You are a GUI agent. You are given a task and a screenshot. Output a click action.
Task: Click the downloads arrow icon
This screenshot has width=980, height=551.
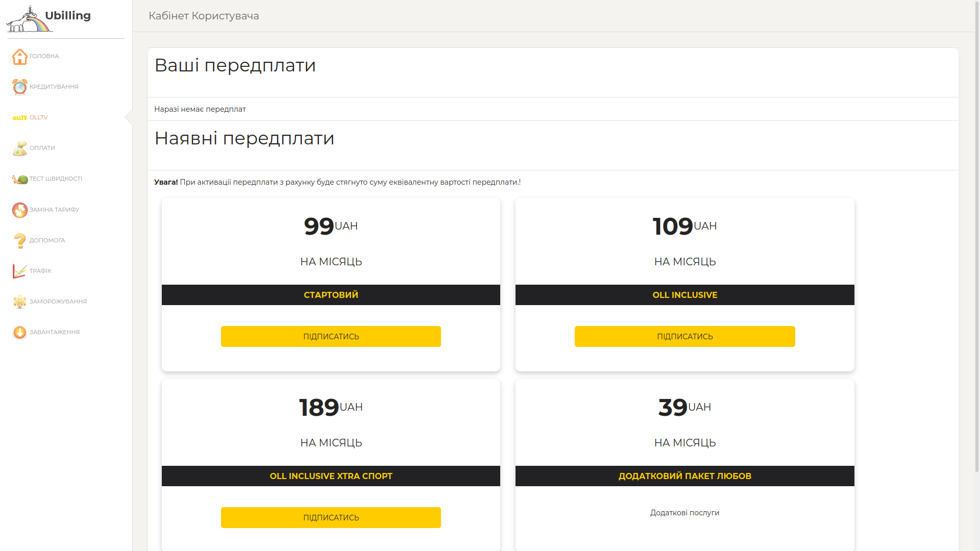point(19,332)
